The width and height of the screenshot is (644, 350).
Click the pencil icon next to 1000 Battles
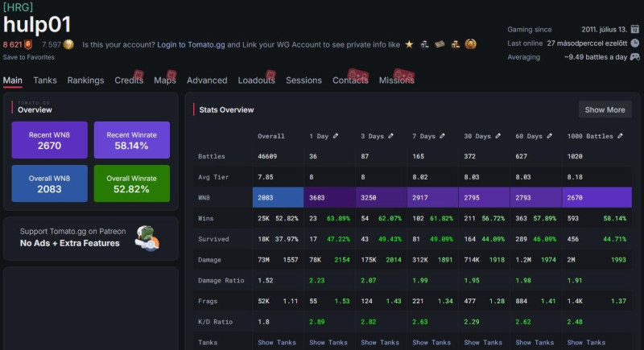click(x=620, y=136)
